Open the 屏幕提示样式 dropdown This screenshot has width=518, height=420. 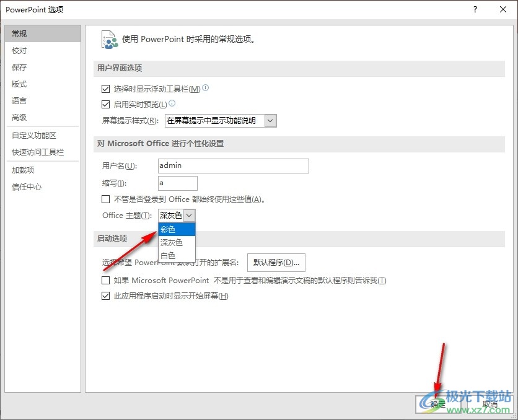tap(221, 121)
